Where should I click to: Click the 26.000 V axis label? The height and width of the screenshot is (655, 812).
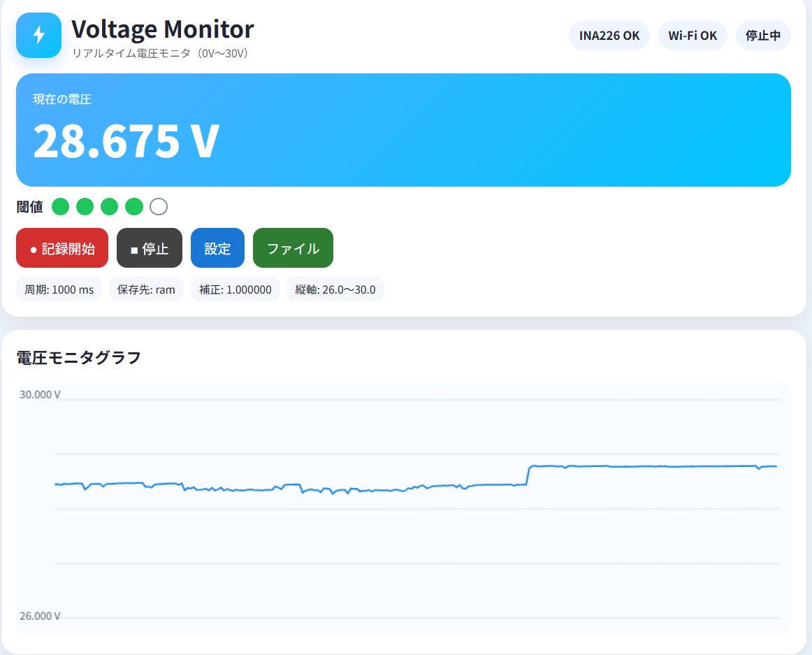pyautogui.click(x=40, y=616)
